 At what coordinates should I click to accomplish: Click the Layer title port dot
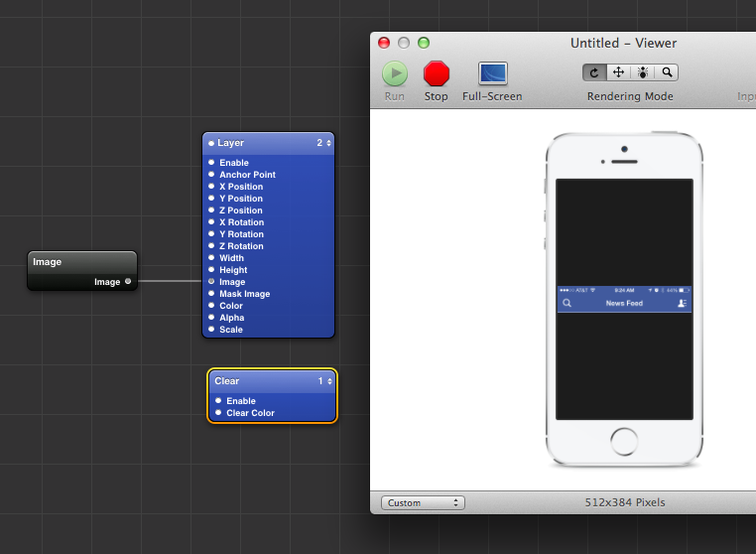pos(211,143)
